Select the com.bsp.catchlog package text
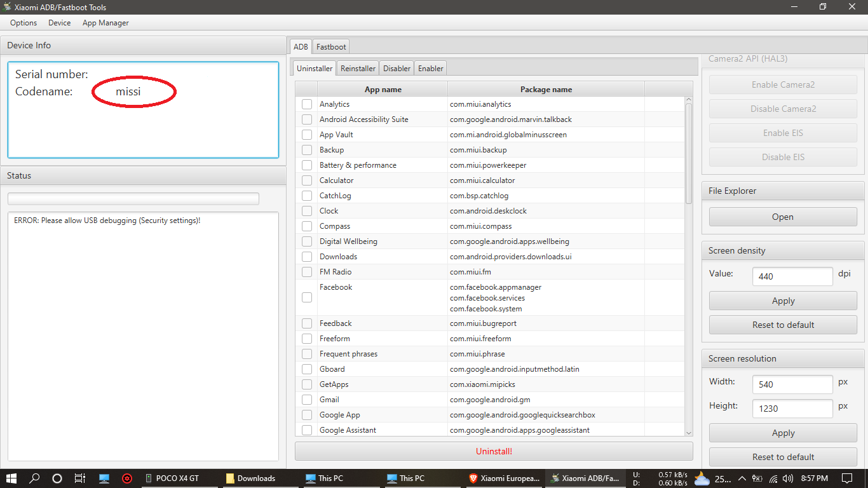The image size is (868, 488). coord(479,196)
